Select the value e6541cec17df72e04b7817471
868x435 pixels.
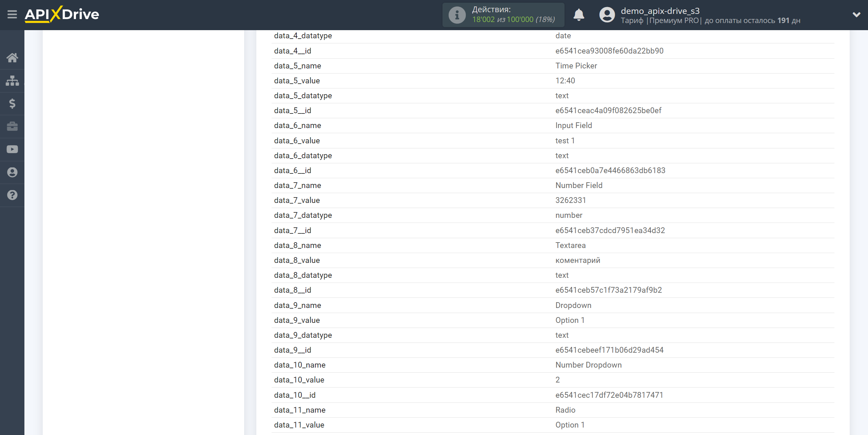tap(609, 395)
